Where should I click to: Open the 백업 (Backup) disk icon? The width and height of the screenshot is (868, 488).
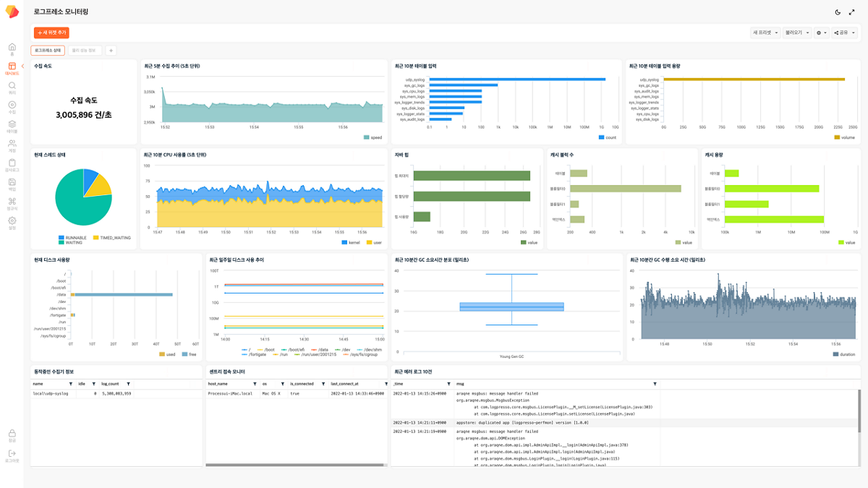(12, 183)
